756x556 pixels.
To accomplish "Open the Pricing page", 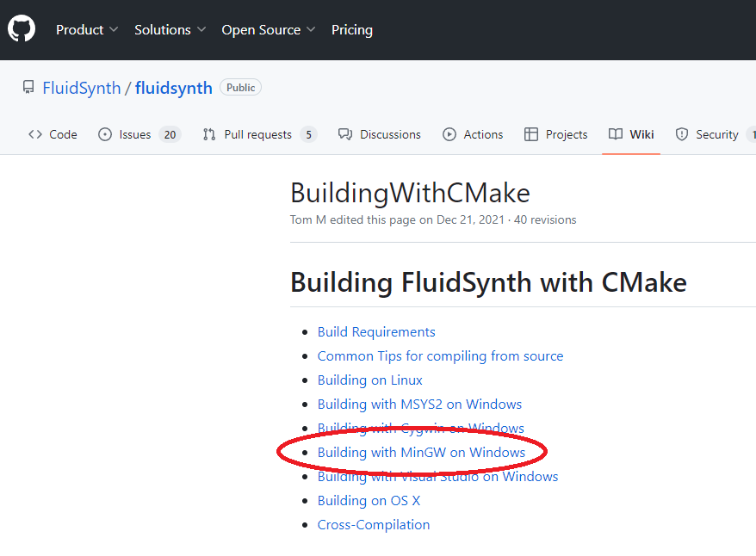I will tap(352, 30).
